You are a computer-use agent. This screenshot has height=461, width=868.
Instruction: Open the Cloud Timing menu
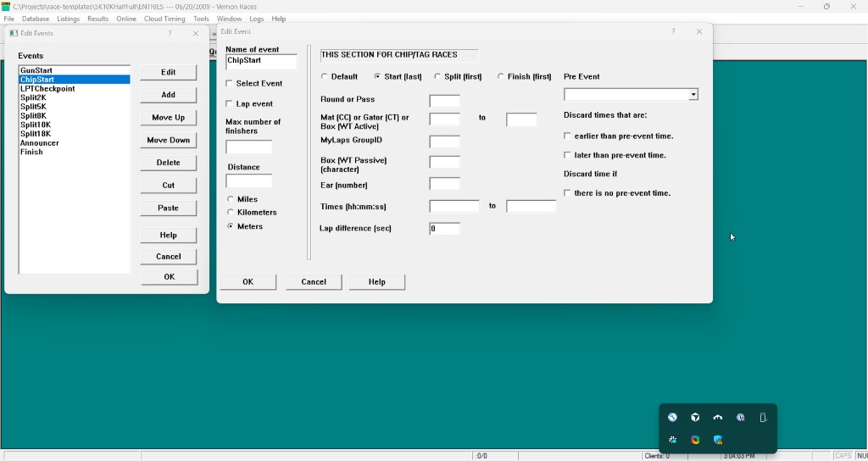pos(164,19)
